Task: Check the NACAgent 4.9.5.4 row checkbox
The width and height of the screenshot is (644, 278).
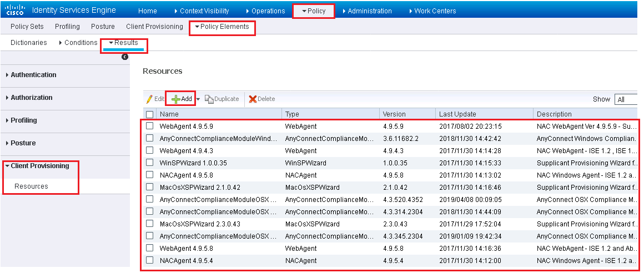Action: coord(149,260)
